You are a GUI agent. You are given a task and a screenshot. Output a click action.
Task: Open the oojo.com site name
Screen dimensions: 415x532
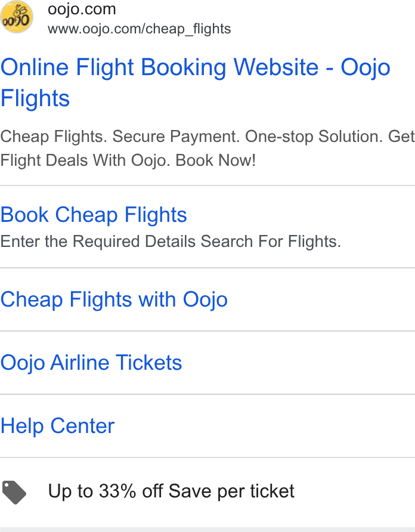click(82, 9)
